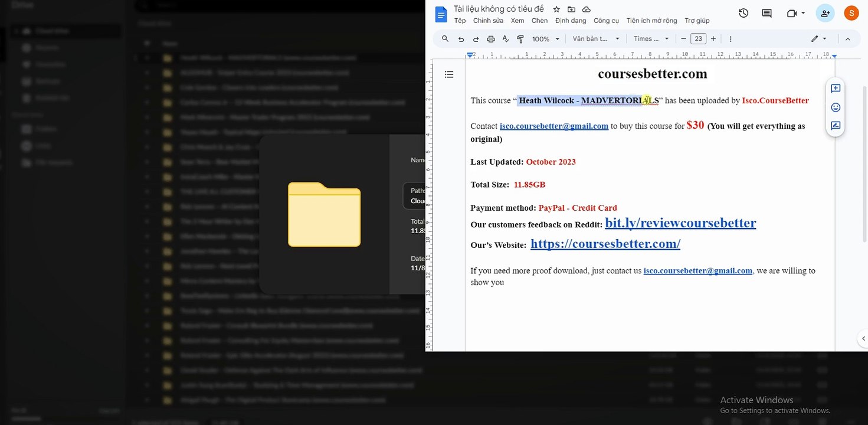
Task: Show all comments via the comment icon
Action: [x=767, y=13]
